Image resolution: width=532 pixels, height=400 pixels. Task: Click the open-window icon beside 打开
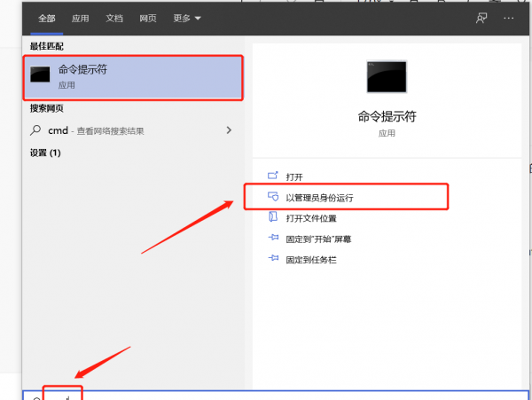point(273,176)
